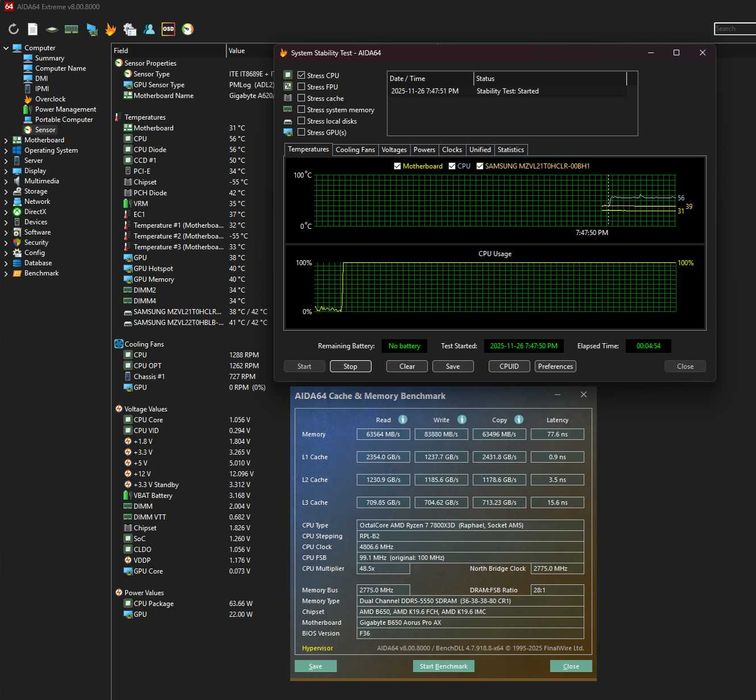
Task: Open the Statistics tab
Action: (511, 150)
